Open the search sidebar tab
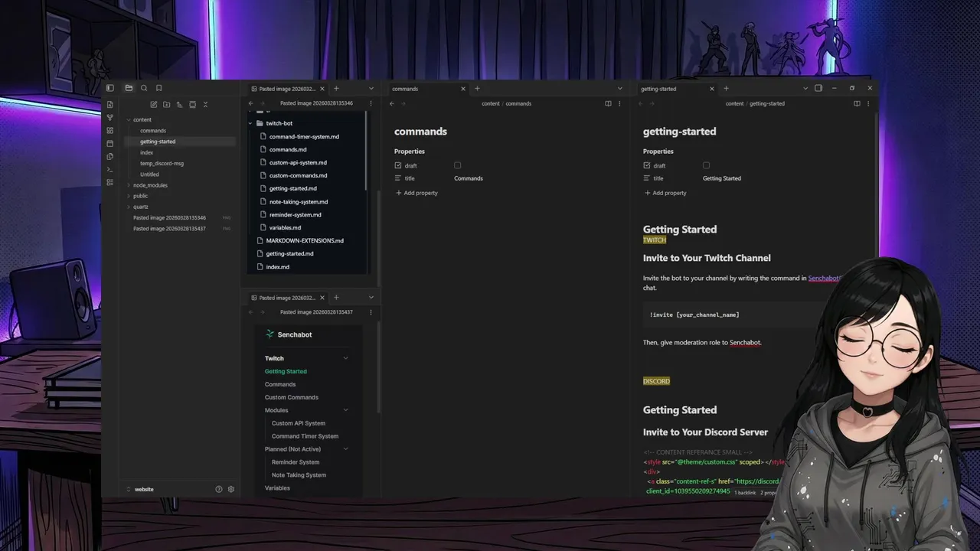This screenshot has width=980, height=551. (144, 88)
